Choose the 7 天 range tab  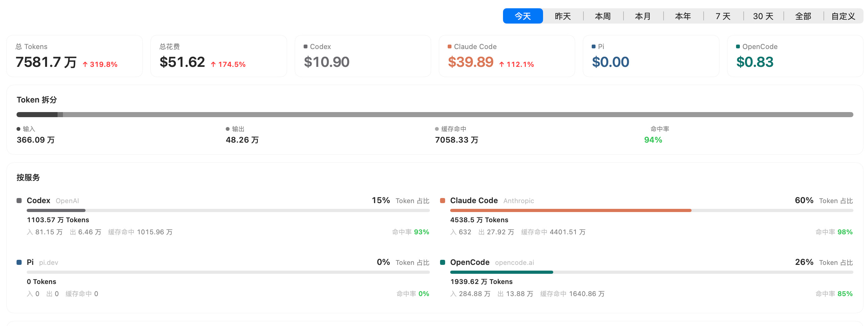[723, 16]
